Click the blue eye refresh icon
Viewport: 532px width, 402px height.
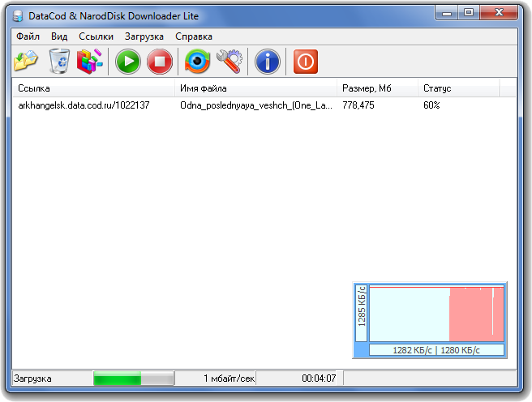(197, 62)
